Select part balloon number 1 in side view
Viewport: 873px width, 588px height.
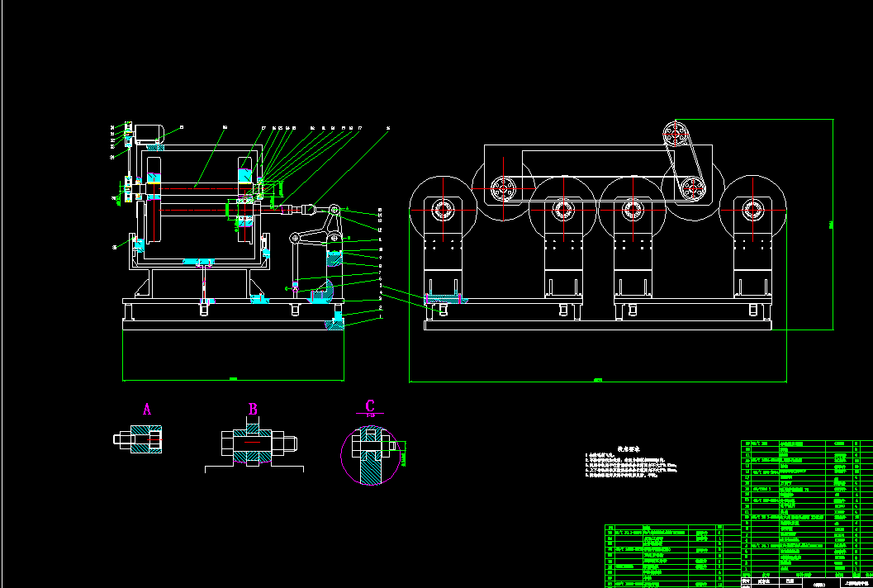click(x=381, y=317)
